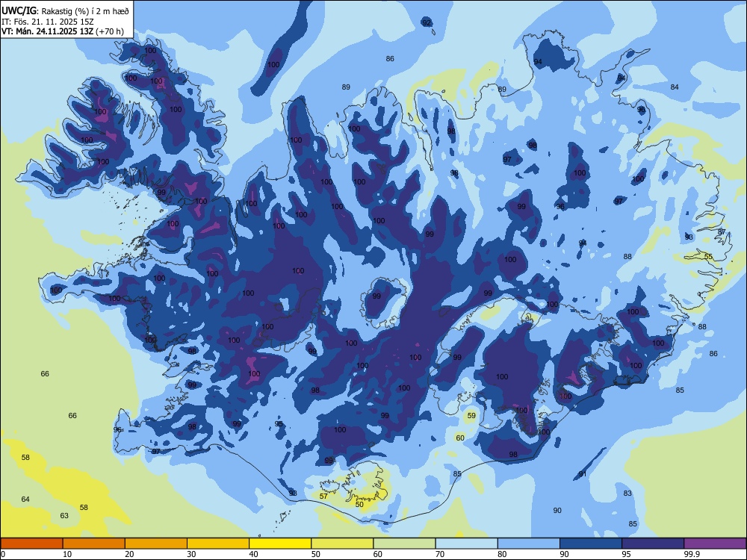Click the '91' humidity value on the map

click(x=583, y=474)
